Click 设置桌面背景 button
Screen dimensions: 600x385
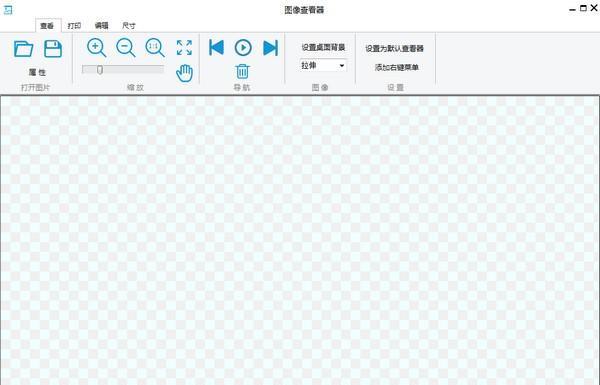coord(323,47)
